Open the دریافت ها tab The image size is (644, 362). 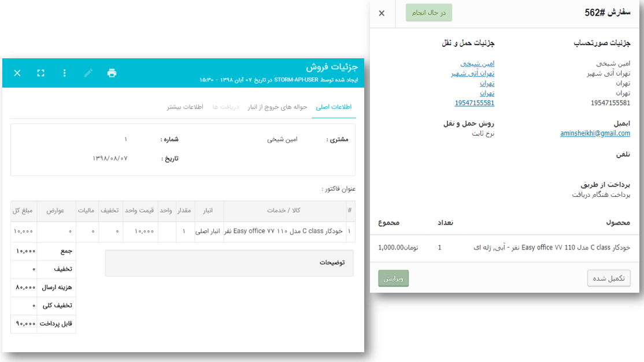(x=225, y=107)
